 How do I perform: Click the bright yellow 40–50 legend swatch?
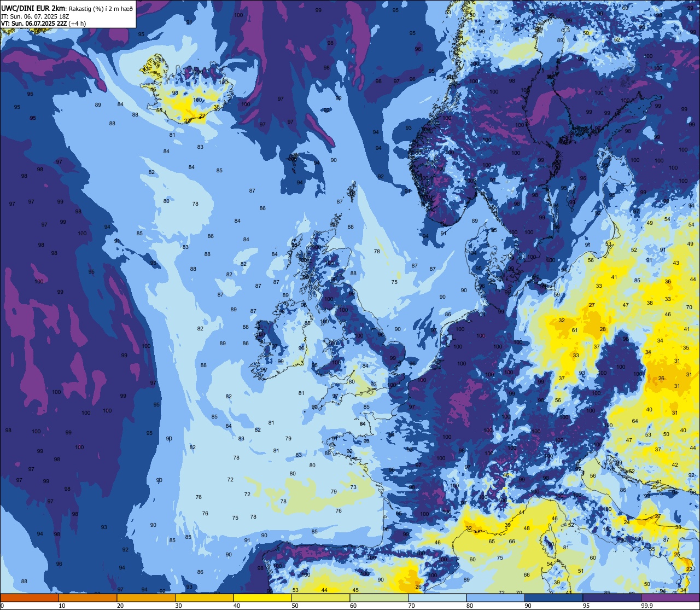coord(262,598)
